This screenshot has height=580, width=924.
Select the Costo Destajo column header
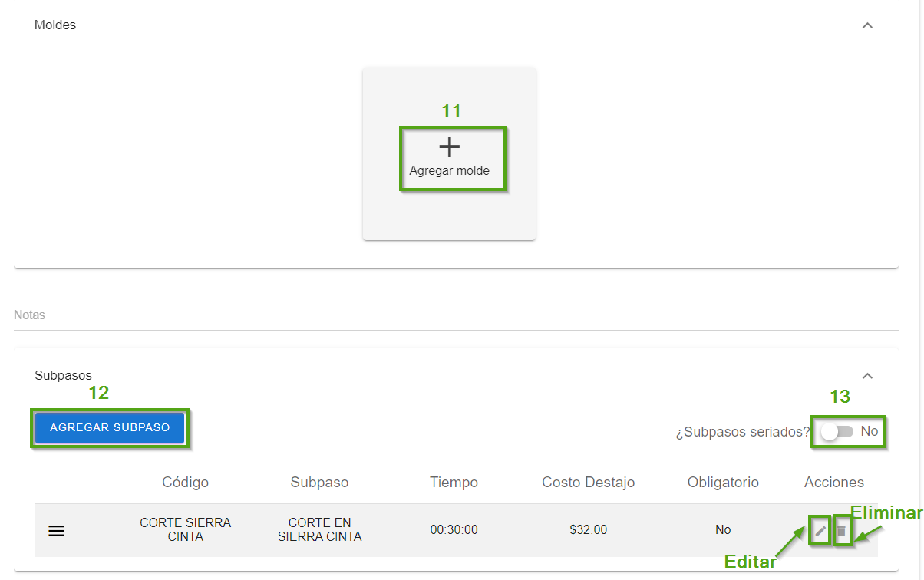588,483
